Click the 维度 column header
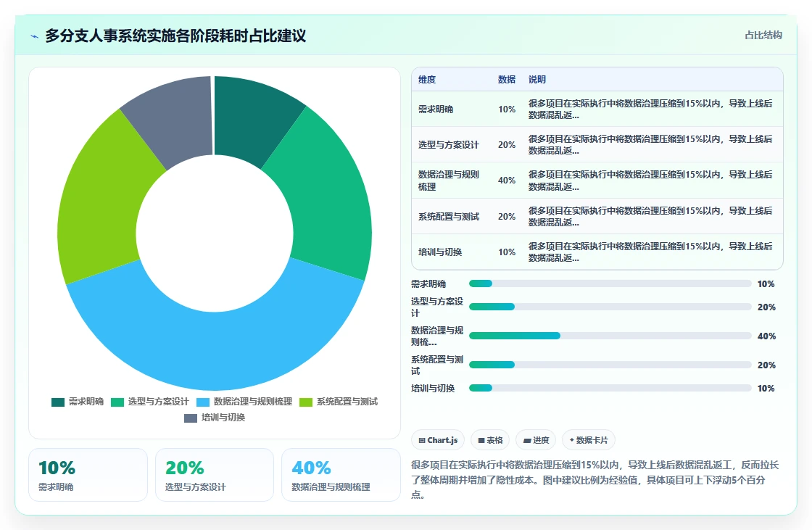 pyautogui.click(x=427, y=80)
